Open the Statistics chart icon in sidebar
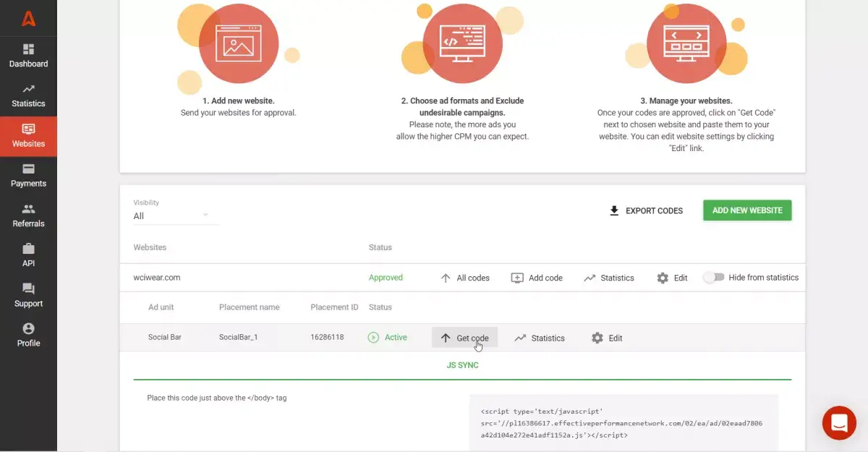This screenshot has height=452, width=868. [28, 89]
